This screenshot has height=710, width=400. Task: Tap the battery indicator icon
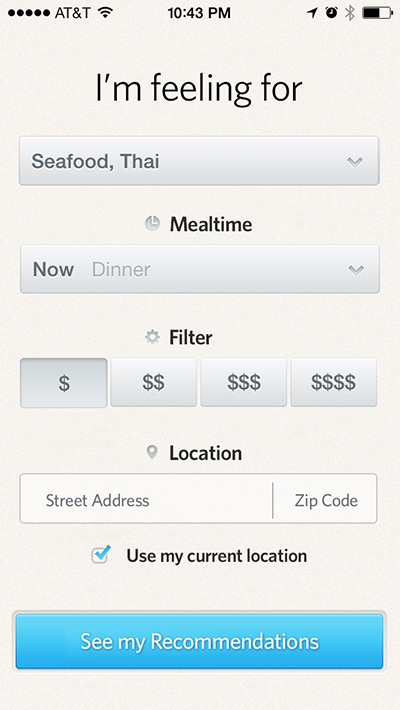coord(377,13)
